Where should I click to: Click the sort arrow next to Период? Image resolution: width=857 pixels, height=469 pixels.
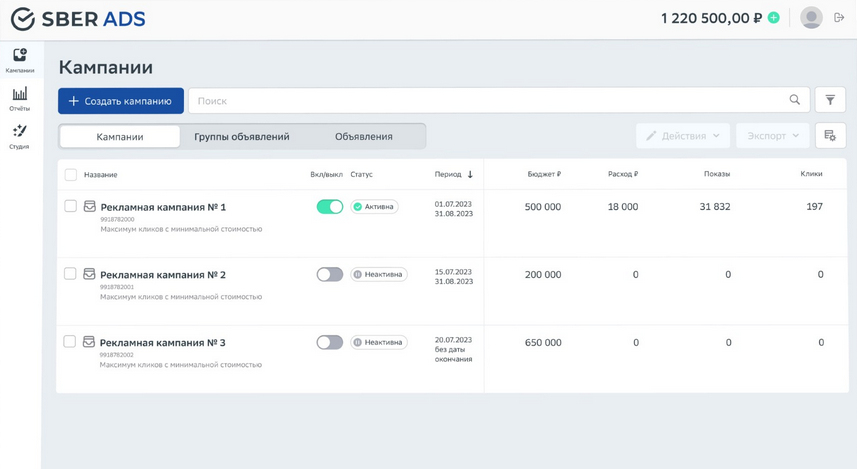coord(470,174)
